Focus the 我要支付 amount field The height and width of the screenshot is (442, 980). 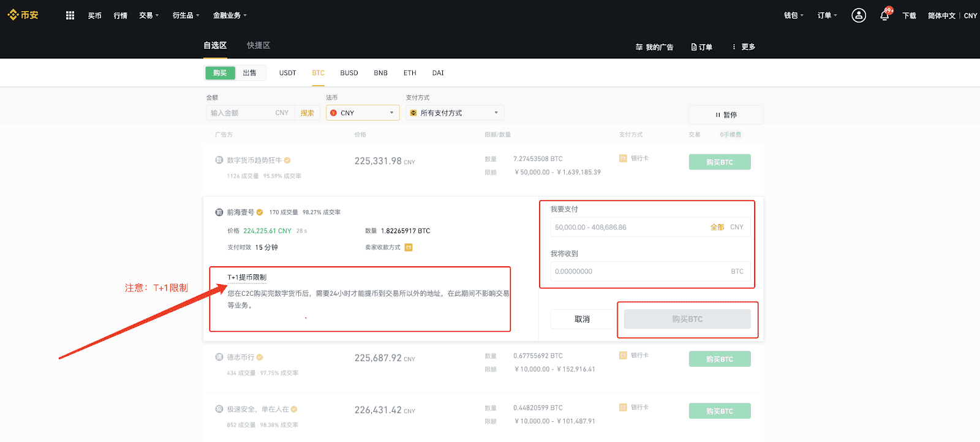pos(650,227)
